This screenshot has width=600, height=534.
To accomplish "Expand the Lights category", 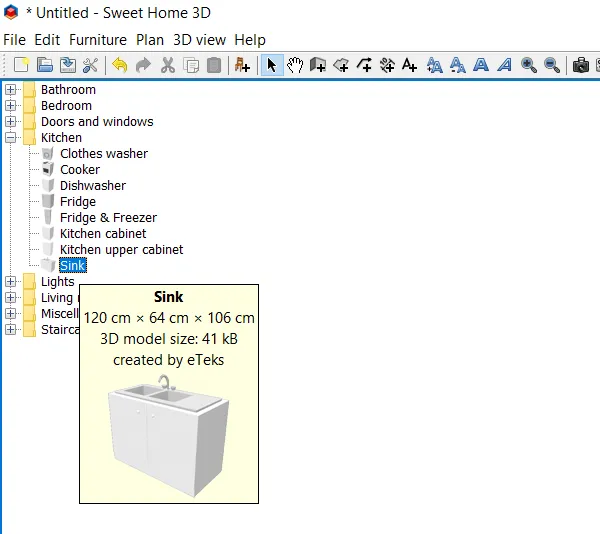I will coord(11,282).
